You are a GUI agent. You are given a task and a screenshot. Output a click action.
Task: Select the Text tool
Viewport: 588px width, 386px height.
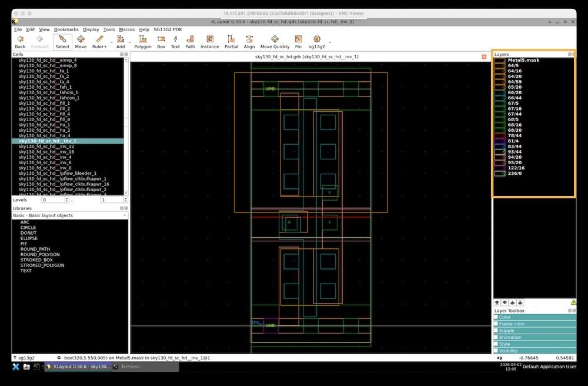(175, 41)
